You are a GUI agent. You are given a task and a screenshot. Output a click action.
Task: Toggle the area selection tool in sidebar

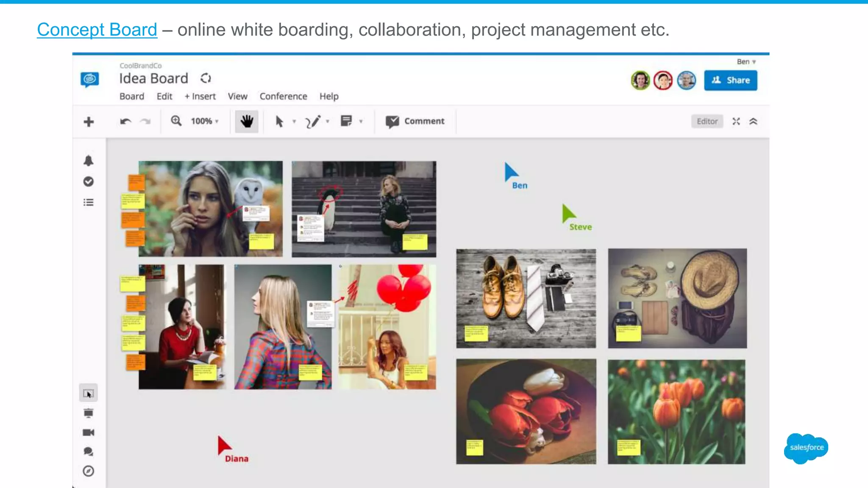tap(88, 394)
